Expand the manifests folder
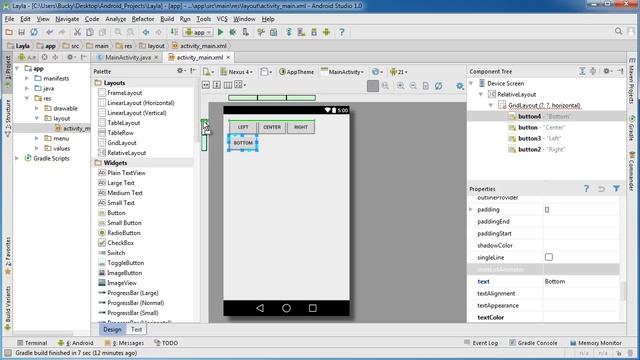 point(27,78)
